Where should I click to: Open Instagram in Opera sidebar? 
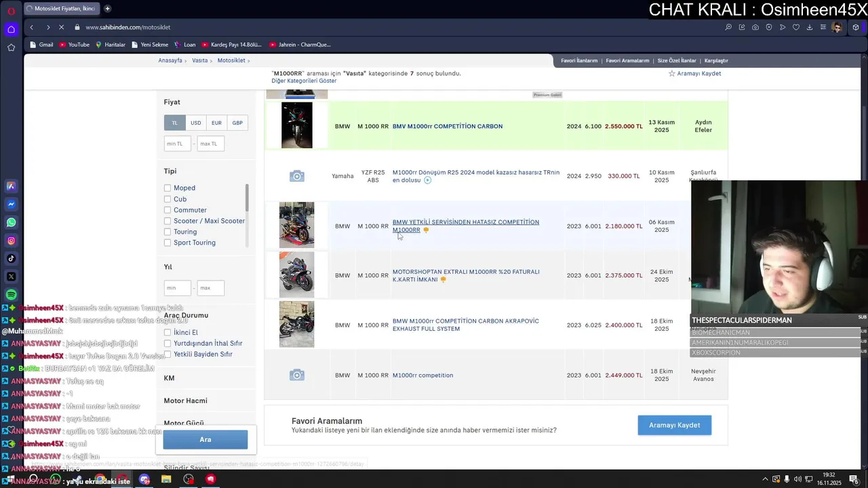tap(11, 241)
